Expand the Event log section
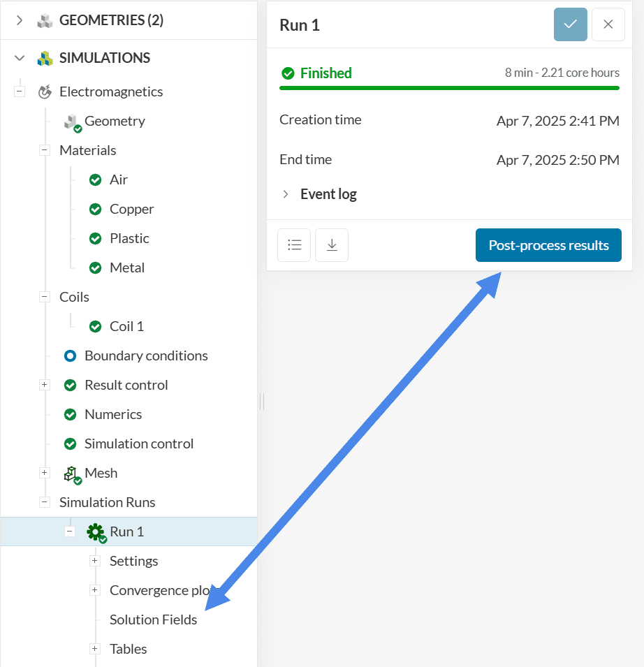Screen dimensions: 644x667 (x=286, y=194)
